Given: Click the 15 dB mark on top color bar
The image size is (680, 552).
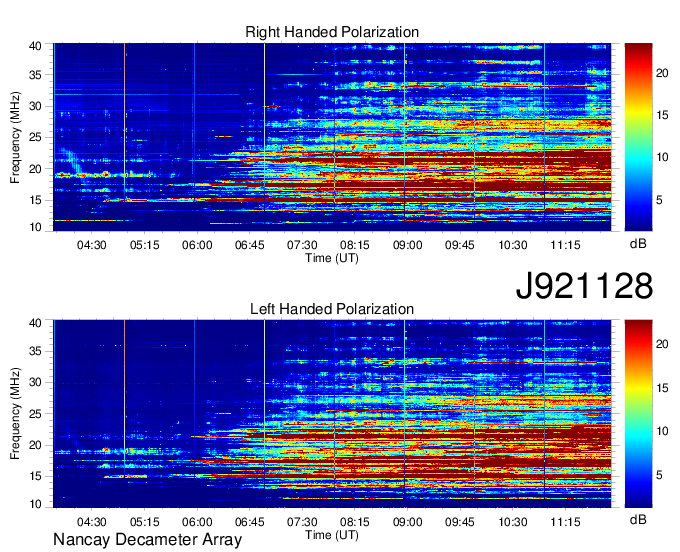Looking at the screenshot, I should tap(662, 115).
